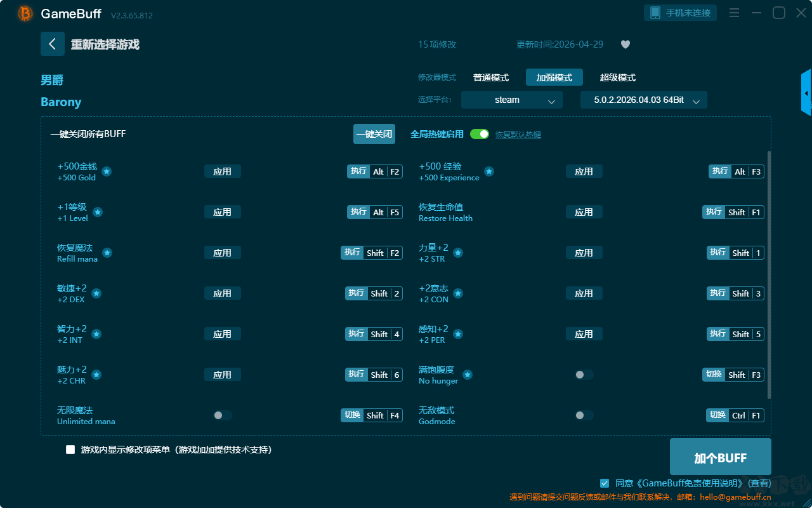Click the cheat list vertical scrollbar
The image size is (812, 508).
[x=769, y=275]
